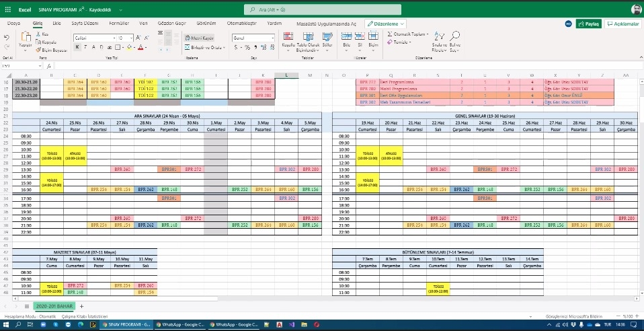
Task: Open the Açıklamalar comments button
Action: coord(622,23)
